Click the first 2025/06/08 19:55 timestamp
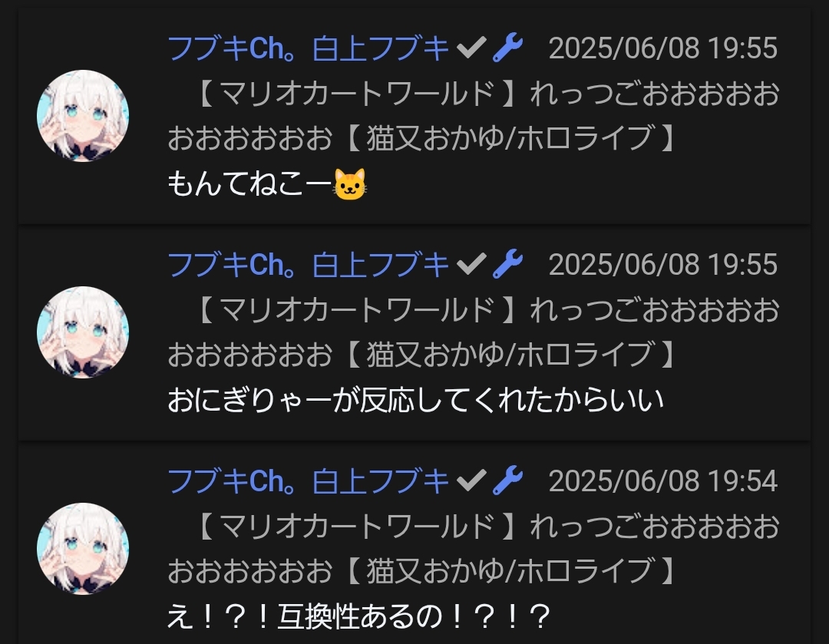 coord(663,48)
